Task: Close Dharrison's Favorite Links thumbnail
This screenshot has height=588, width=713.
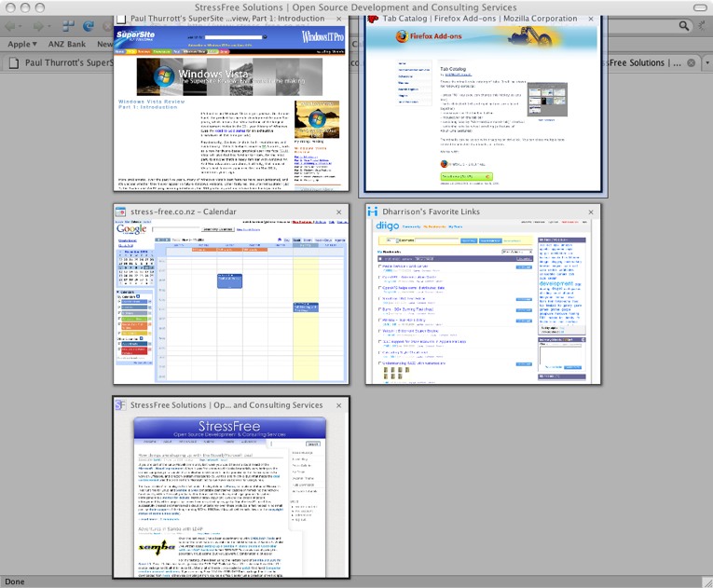Action: coord(591,212)
